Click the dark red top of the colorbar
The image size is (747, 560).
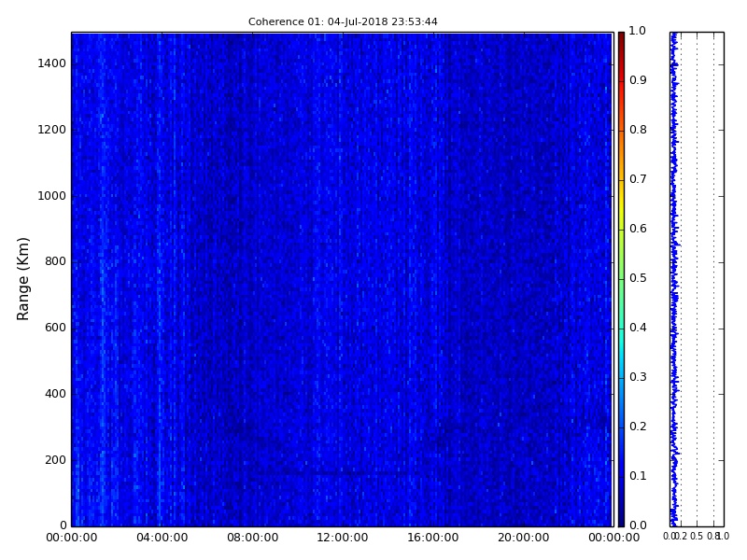621,40
